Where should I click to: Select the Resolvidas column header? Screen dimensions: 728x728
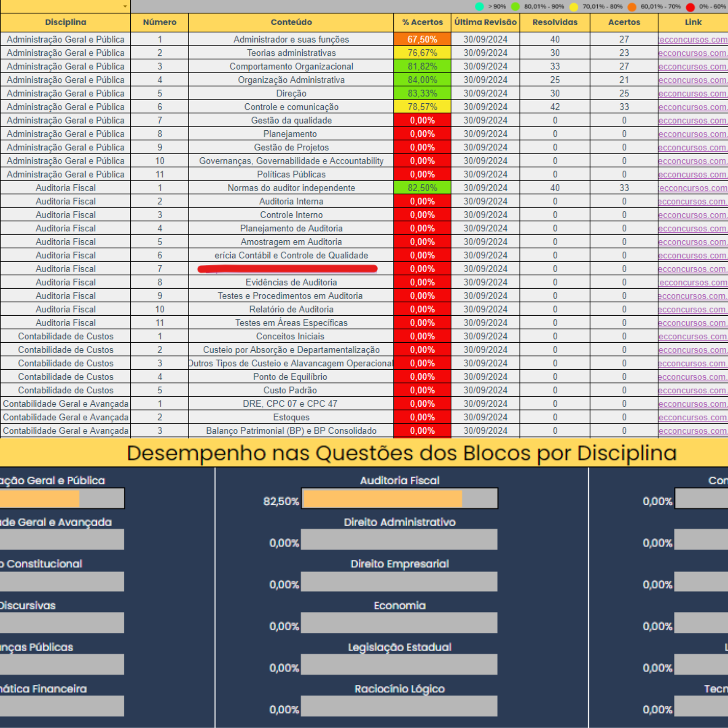click(x=555, y=22)
